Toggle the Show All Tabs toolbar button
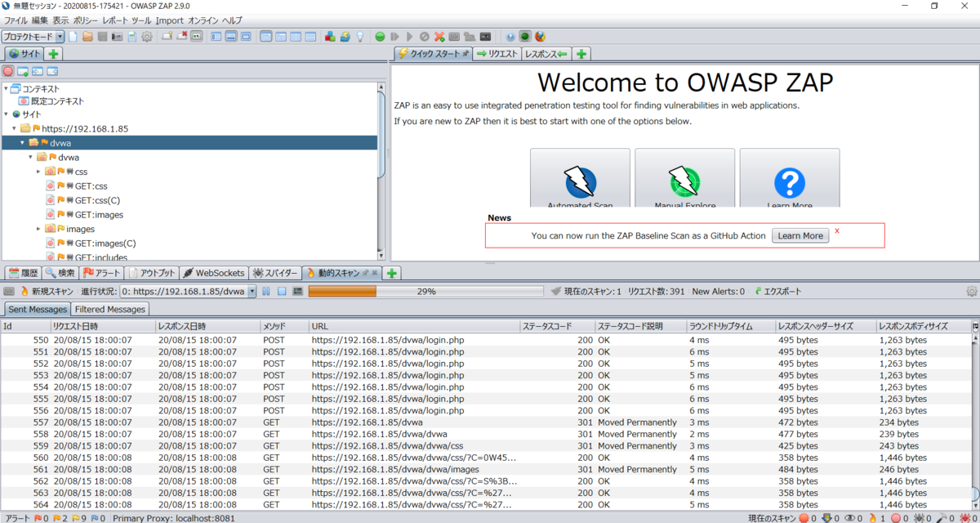This screenshot has width=980, height=523. tap(167, 37)
